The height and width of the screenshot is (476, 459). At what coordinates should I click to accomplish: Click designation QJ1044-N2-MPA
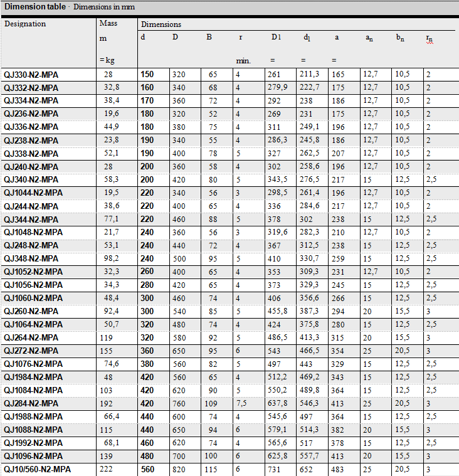[x=33, y=193]
